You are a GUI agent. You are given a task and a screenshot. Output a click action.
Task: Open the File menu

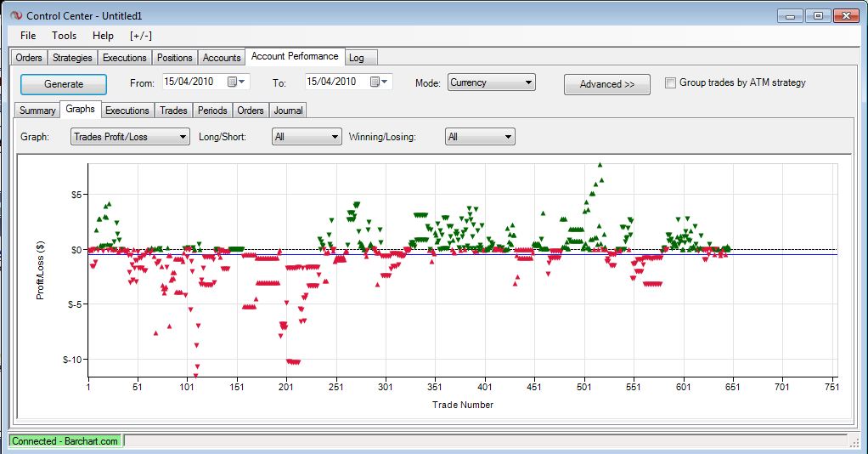click(28, 36)
